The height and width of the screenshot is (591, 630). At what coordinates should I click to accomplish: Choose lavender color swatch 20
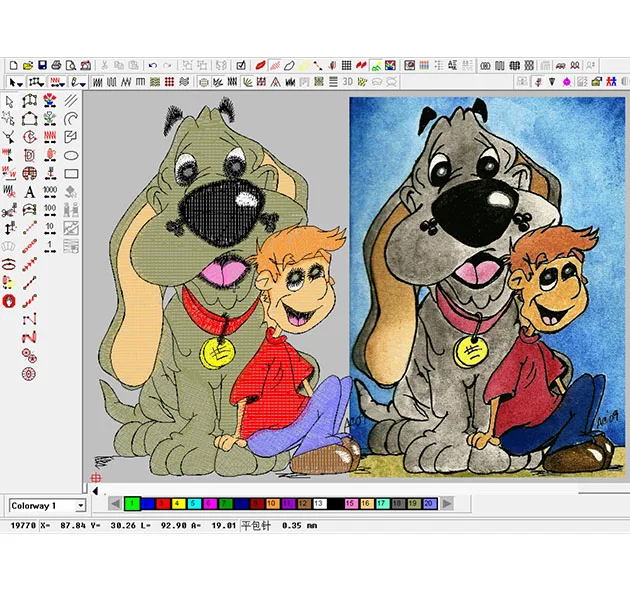tap(429, 503)
